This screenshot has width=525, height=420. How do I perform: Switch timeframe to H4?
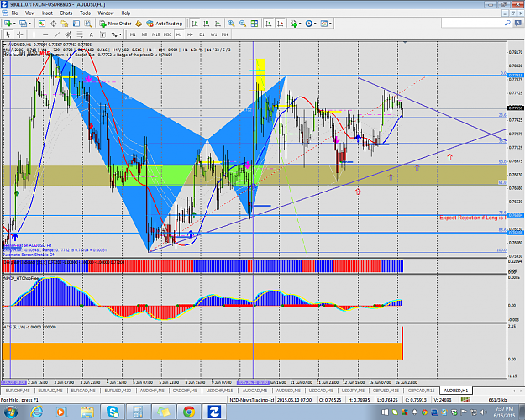click(190, 34)
